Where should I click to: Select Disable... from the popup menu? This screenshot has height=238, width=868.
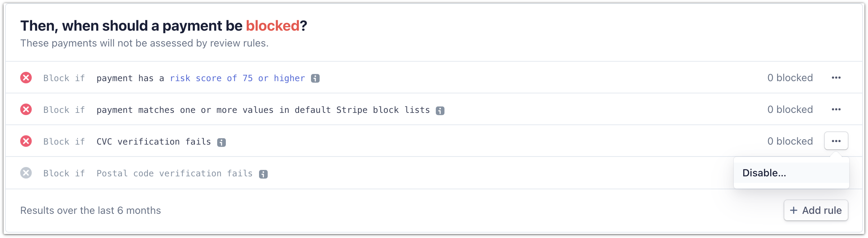792,173
